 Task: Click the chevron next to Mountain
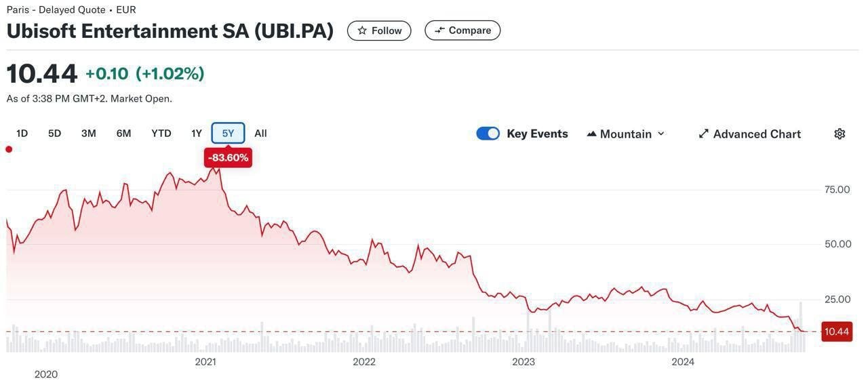click(x=660, y=134)
